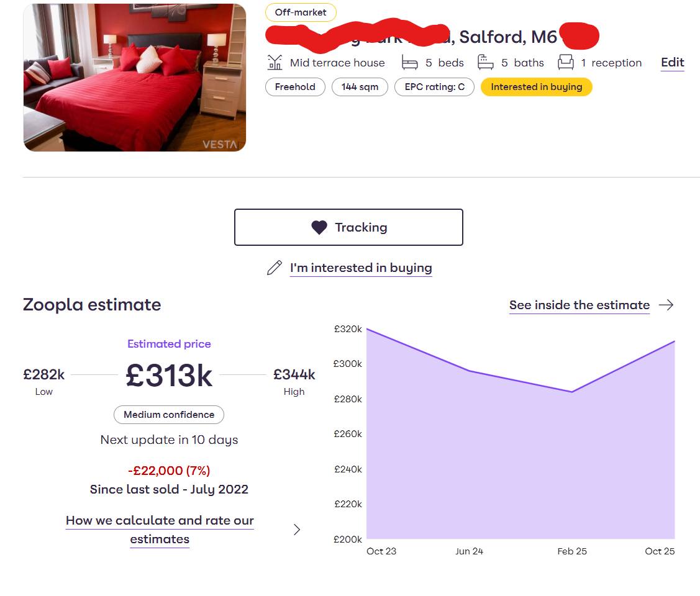
Task: Click the heart icon in Tracking button
Action: coord(319,228)
